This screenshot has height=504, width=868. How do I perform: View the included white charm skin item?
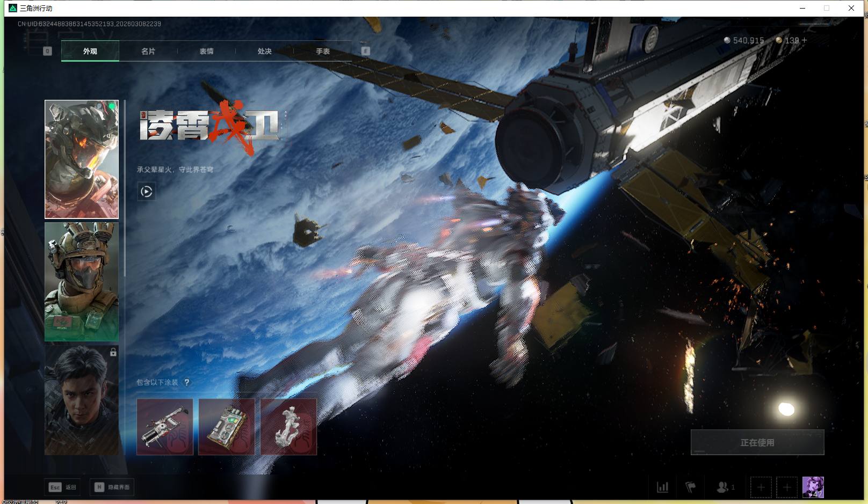pos(288,427)
